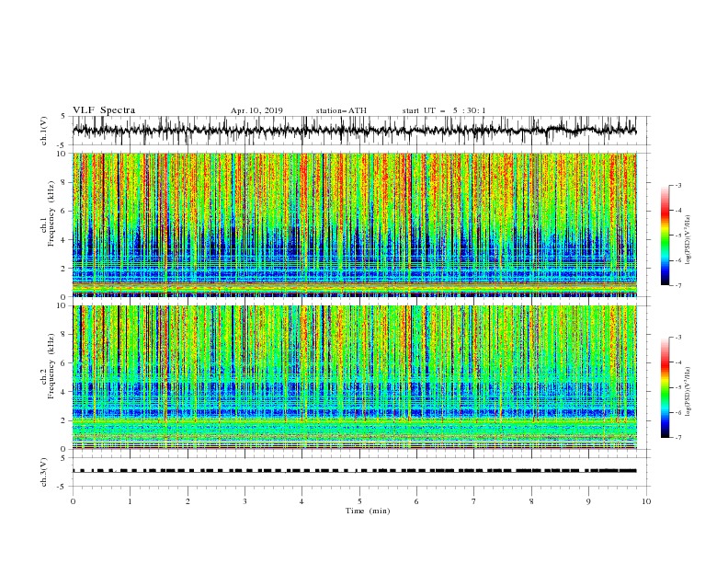Click the "Time (min)" axis label
The height and width of the screenshot is (563, 728).
pyautogui.click(x=368, y=511)
